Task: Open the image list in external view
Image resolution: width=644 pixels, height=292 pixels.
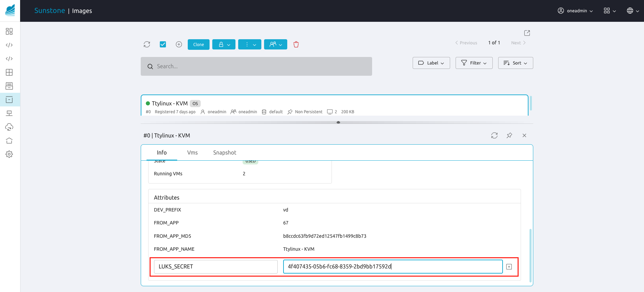Action: click(527, 33)
